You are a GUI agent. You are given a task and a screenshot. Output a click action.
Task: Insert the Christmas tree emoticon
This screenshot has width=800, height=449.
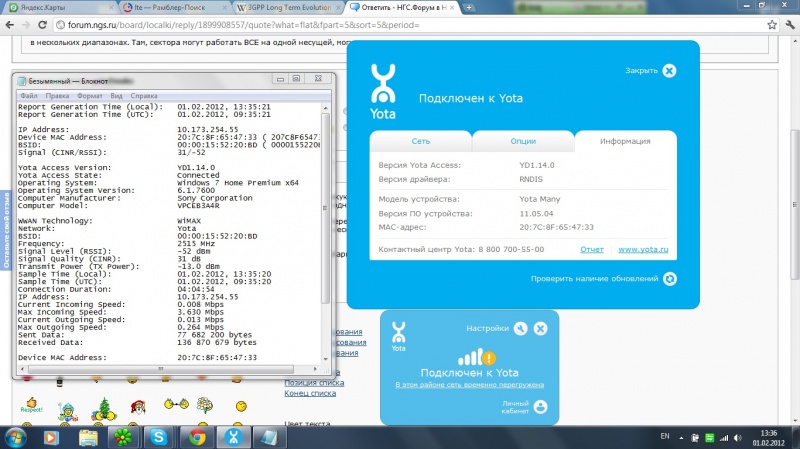104,409
